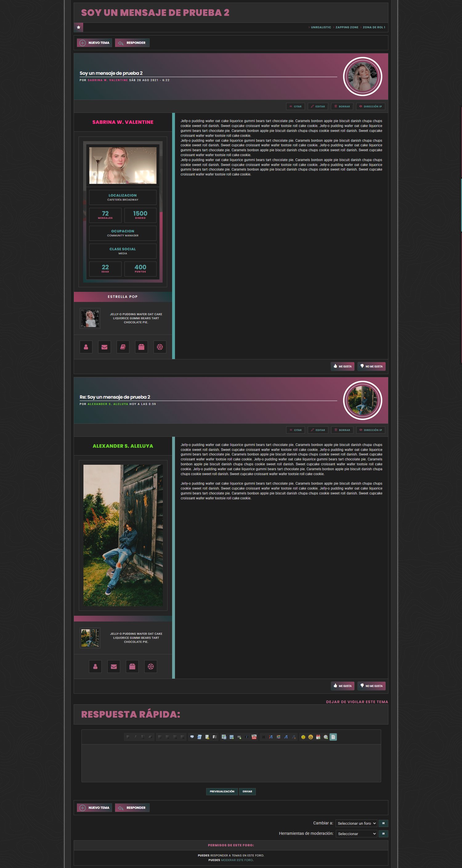Click IR button next to 'Cambiar a'

click(x=383, y=823)
